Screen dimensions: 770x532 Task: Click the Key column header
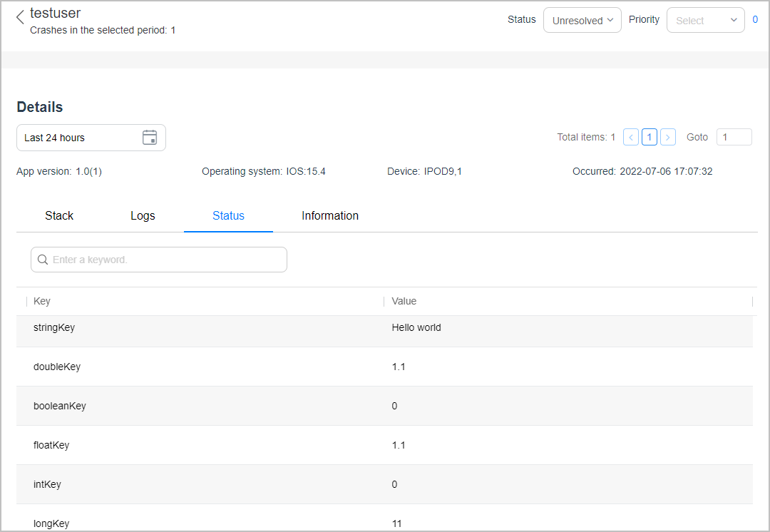point(42,301)
